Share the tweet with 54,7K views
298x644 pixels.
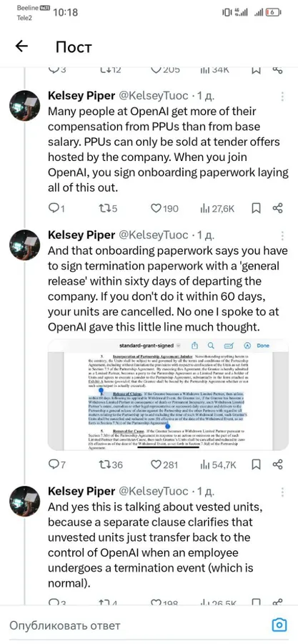pyautogui.click(x=278, y=464)
